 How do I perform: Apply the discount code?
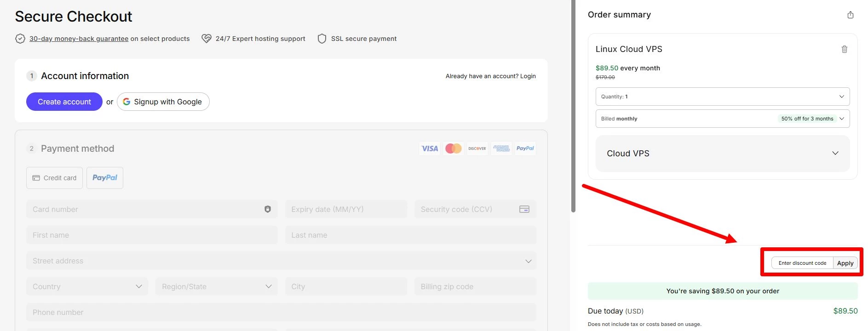click(845, 263)
